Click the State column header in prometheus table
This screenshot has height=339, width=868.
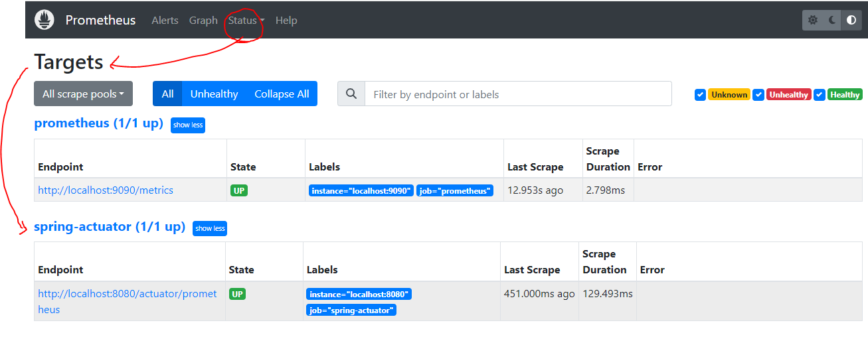[243, 167]
